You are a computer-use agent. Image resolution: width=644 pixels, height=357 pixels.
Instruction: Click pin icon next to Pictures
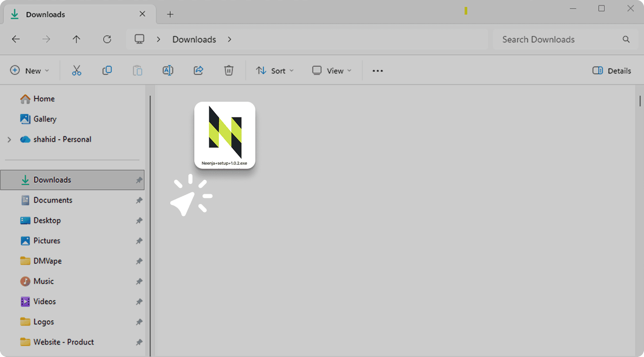tap(139, 241)
